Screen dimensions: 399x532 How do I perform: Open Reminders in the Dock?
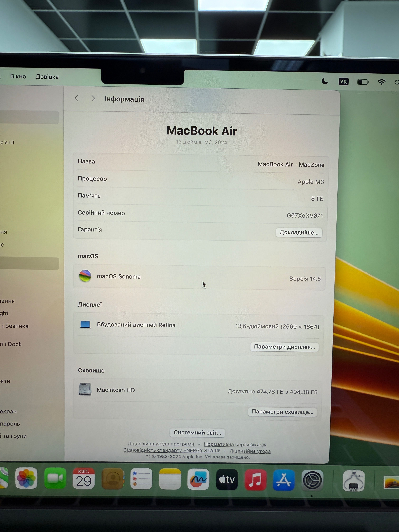pyautogui.click(x=141, y=479)
